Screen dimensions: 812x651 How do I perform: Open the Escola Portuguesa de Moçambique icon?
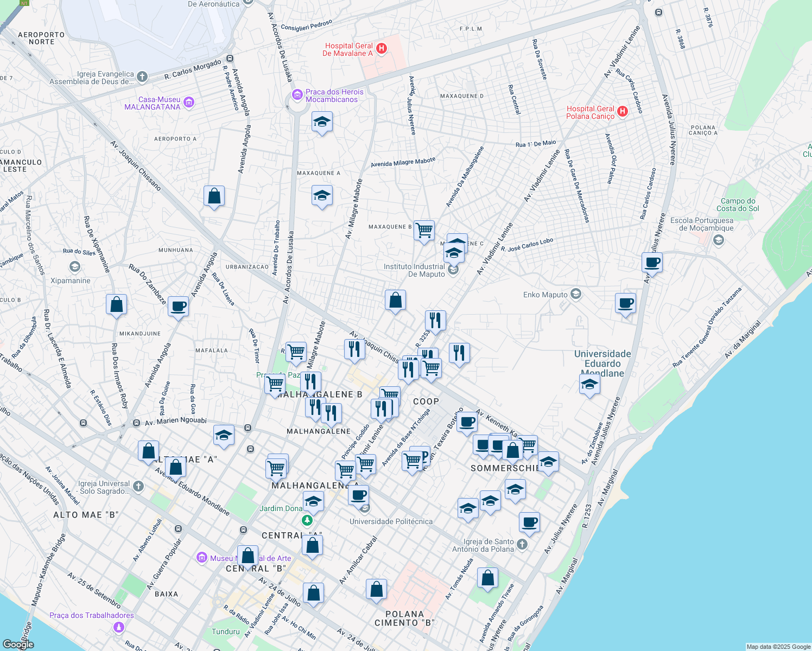click(719, 240)
